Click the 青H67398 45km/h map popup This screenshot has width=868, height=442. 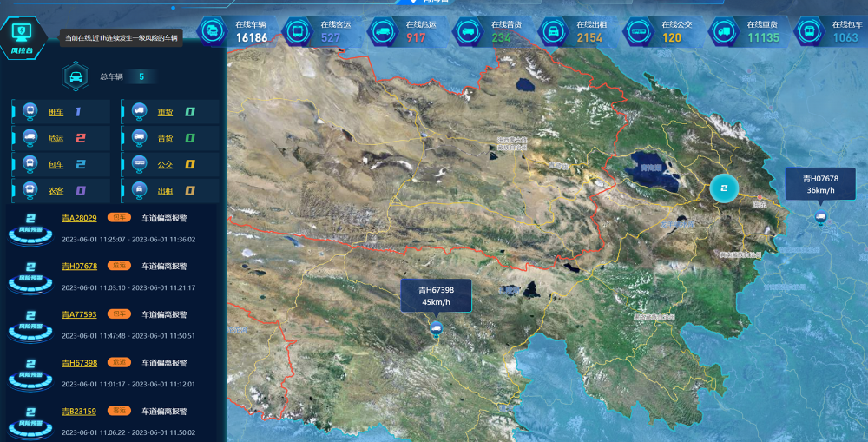pyautogui.click(x=436, y=295)
